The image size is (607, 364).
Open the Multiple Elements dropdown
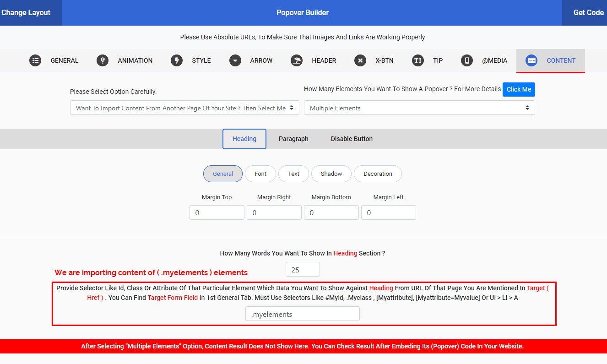tap(419, 108)
